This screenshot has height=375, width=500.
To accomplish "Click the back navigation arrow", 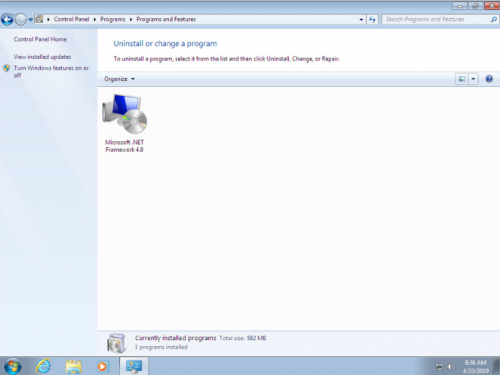I will click(x=7, y=20).
